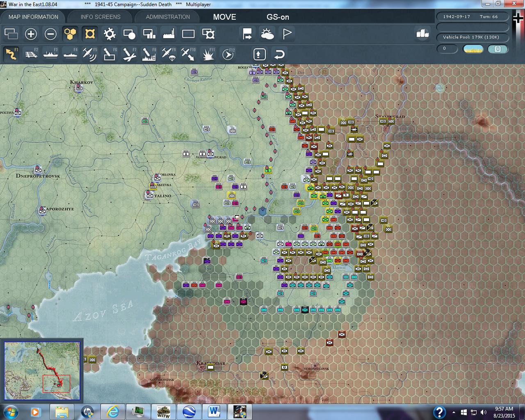Zoom in the map with plus icon
Viewport: 525px width, 420px height.
pyautogui.click(x=31, y=34)
